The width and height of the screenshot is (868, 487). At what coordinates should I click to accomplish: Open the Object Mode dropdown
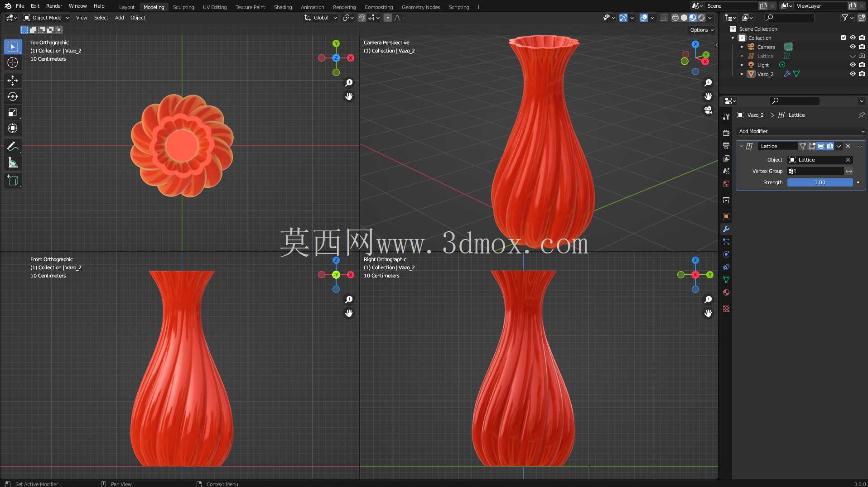pyautogui.click(x=47, y=18)
